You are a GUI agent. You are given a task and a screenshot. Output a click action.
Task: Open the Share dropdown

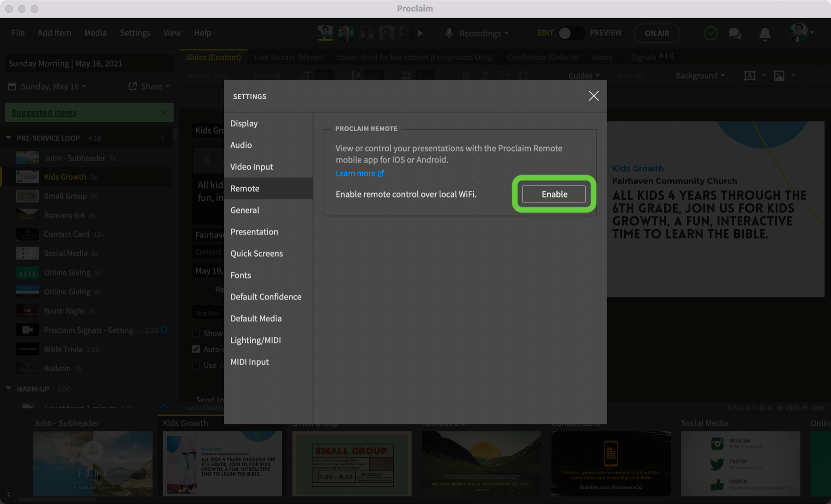point(149,86)
